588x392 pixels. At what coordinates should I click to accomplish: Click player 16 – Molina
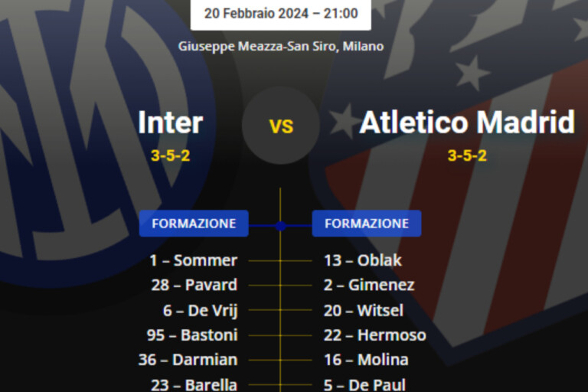coord(366,359)
